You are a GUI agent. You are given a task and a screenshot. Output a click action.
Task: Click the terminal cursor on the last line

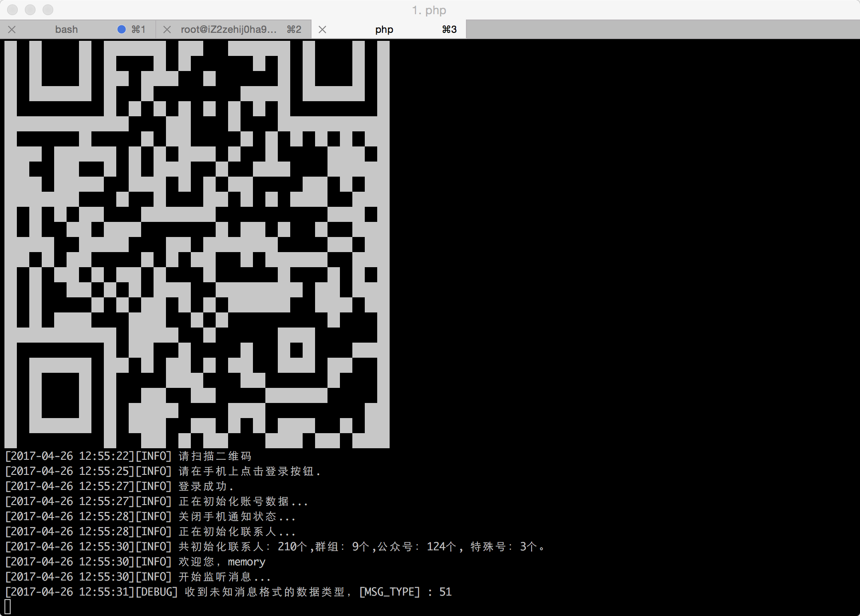(8, 607)
